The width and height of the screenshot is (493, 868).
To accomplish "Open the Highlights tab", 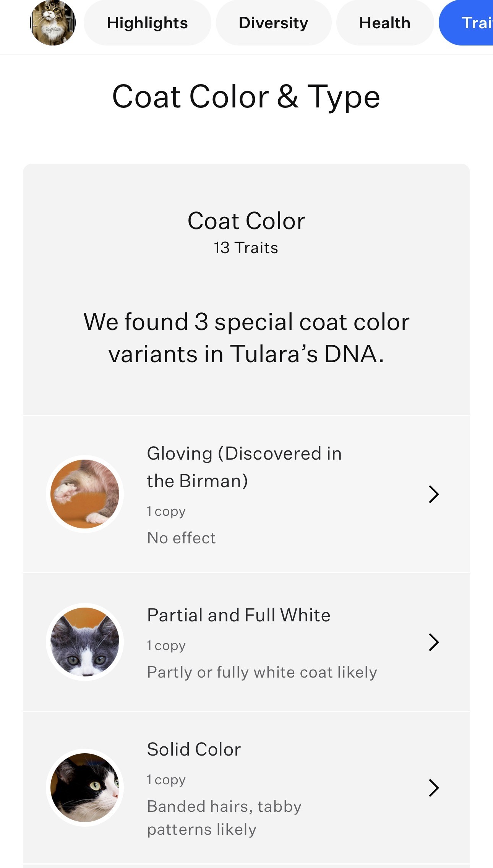I will [x=147, y=23].
